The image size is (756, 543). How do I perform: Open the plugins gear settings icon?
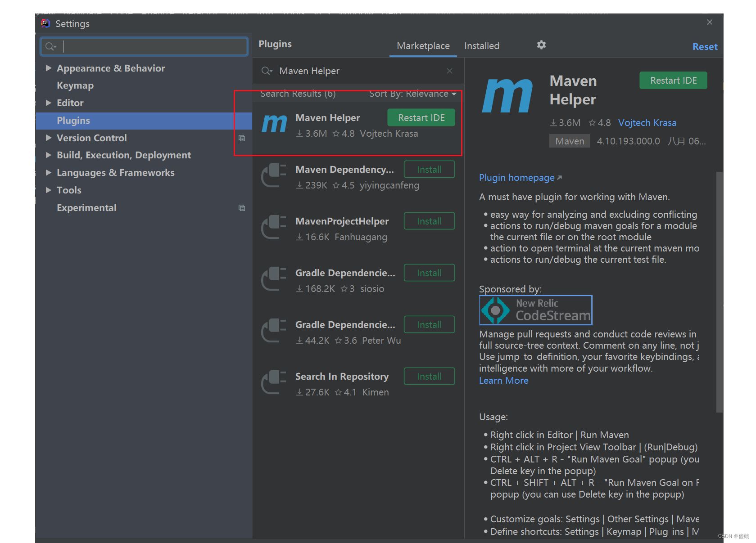541,45
